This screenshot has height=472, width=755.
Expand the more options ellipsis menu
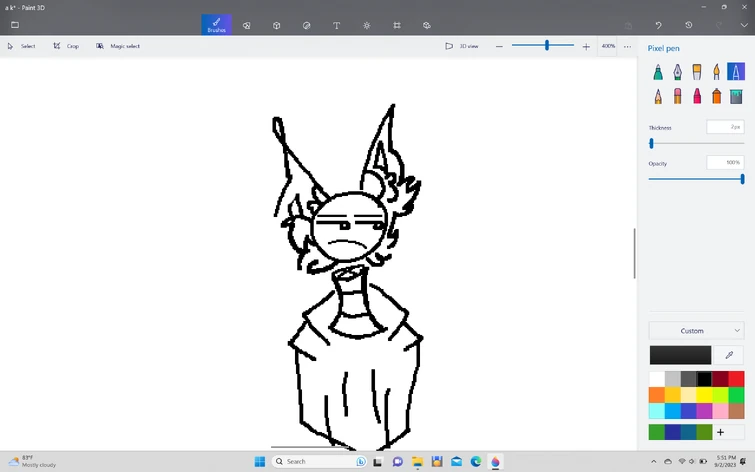pos(628,46)
